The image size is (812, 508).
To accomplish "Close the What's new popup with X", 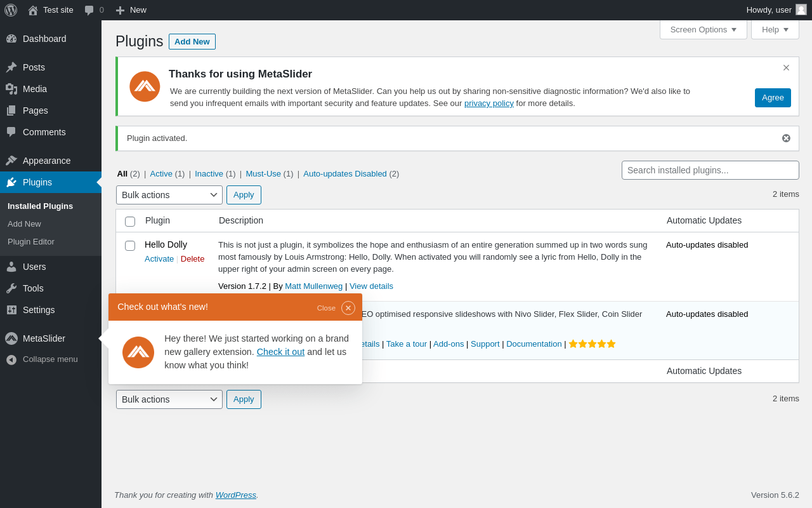I will 348,308.
